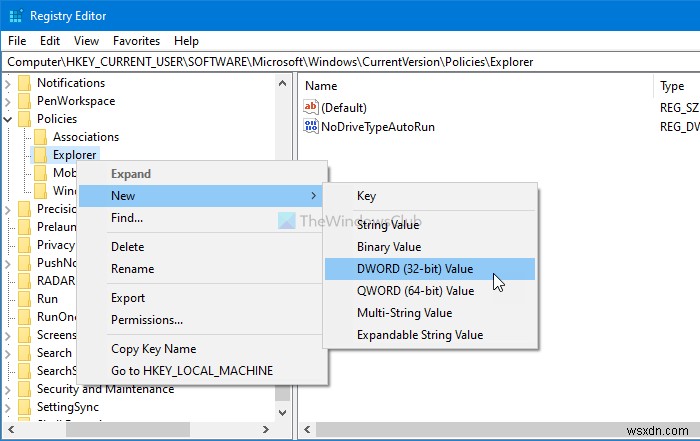Image resolution: width=700 pixels, height=441 pixels.
Task: Open the File menu
Action: tap(17, 41)
